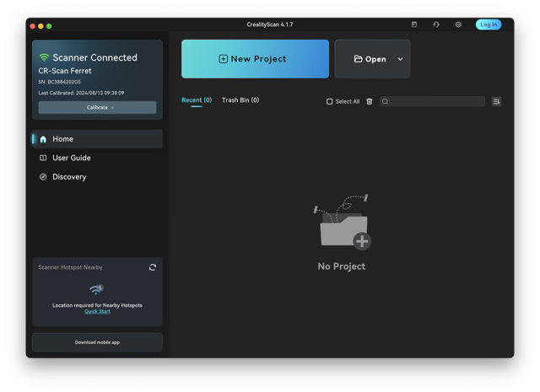540x392 pixels.
Task: Click the notes icon in title bar
Action: pyautogui.click(x=414, y=24)
